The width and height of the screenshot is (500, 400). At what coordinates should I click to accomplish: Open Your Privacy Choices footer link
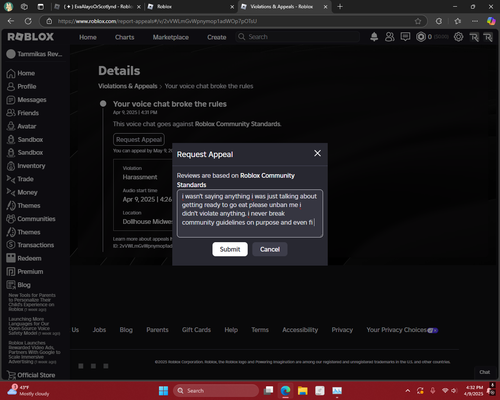tap(402, 330)
